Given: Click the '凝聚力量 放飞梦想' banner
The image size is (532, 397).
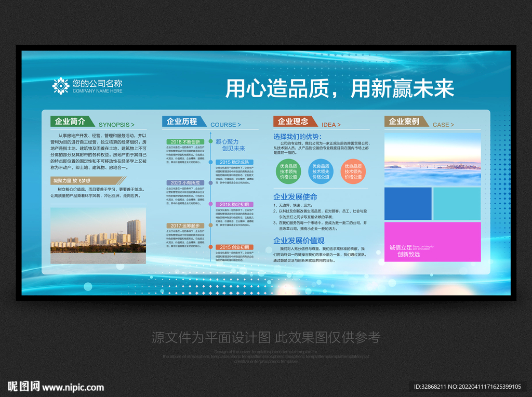Looking at the screenshot, I should coord(88,180).
